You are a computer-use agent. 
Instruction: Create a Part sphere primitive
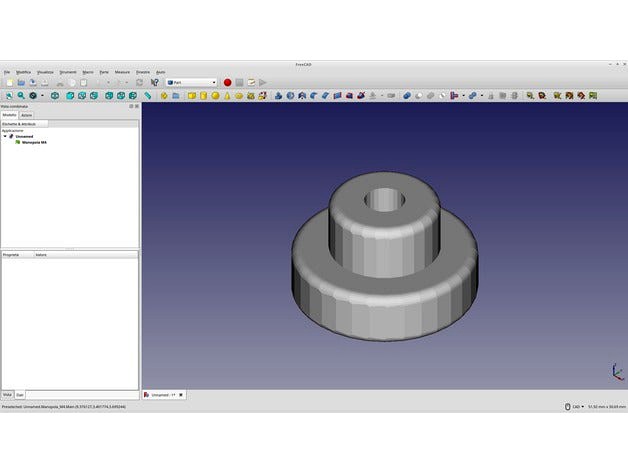216,96
